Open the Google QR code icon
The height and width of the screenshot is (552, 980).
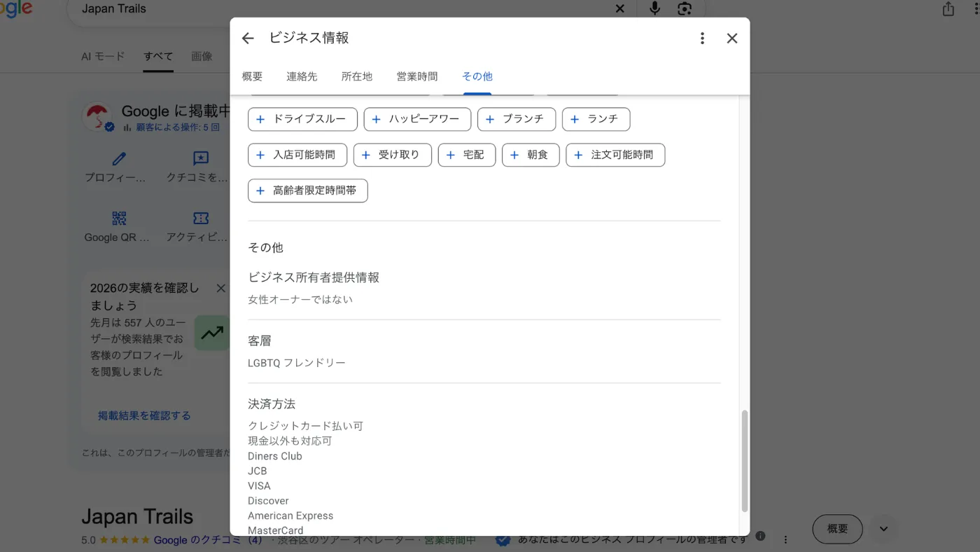pos(119,219)
